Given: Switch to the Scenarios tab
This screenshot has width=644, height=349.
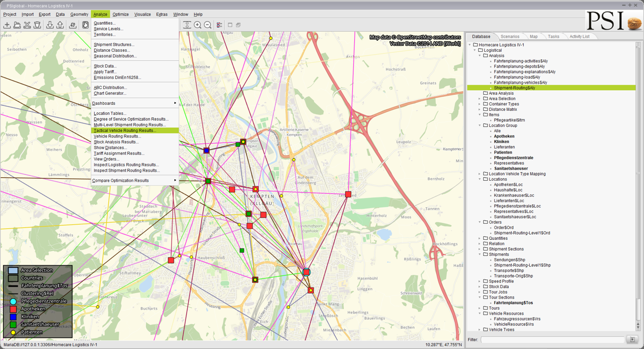Looking at the screenshot, I should point(510,36).
